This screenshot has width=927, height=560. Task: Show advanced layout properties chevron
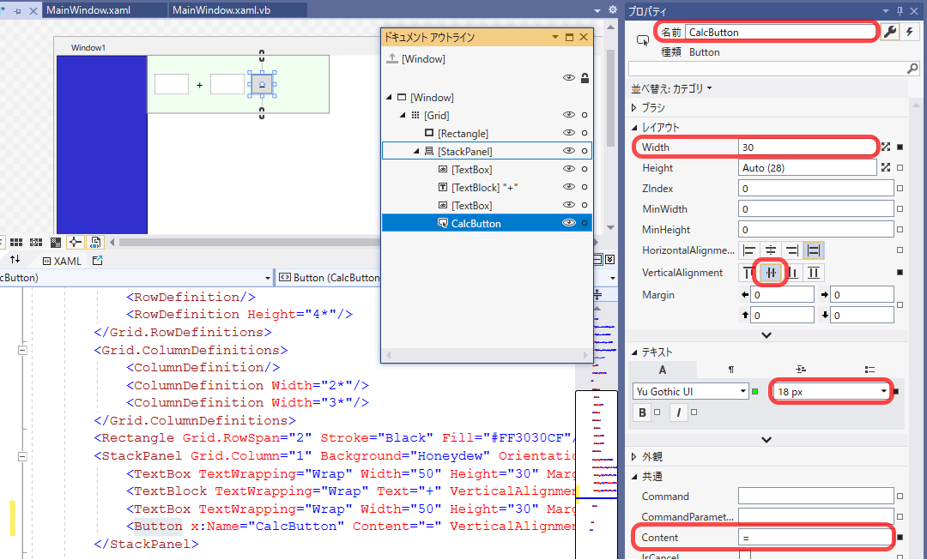point(766,335)
